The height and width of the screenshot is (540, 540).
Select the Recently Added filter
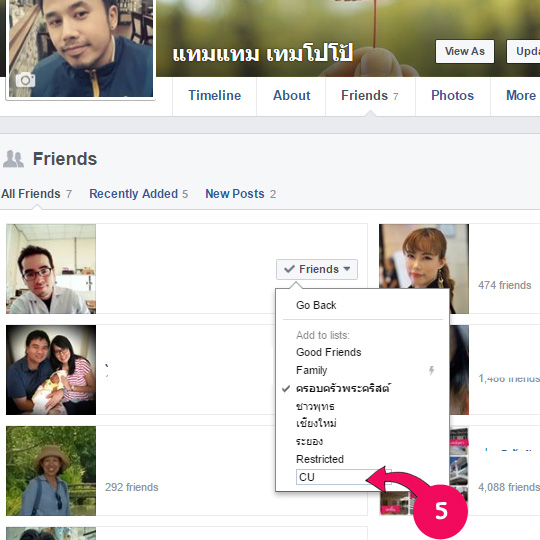[x=138, y=194]
